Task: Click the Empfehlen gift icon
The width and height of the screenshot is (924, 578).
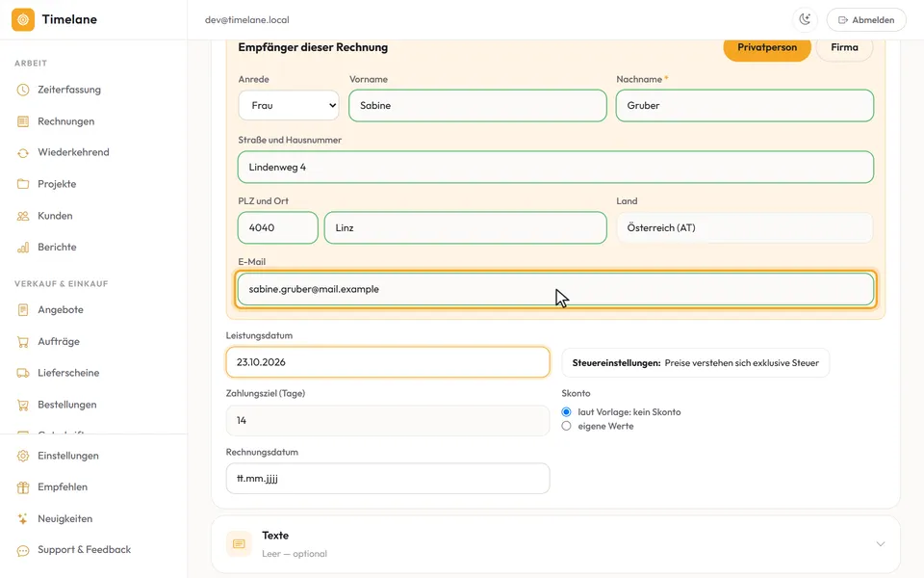Action: [23, 487]
